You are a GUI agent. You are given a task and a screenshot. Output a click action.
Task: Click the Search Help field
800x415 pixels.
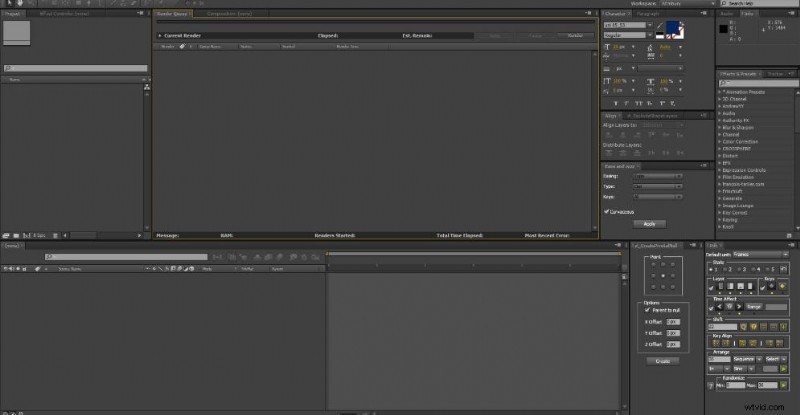click(765, 4)
